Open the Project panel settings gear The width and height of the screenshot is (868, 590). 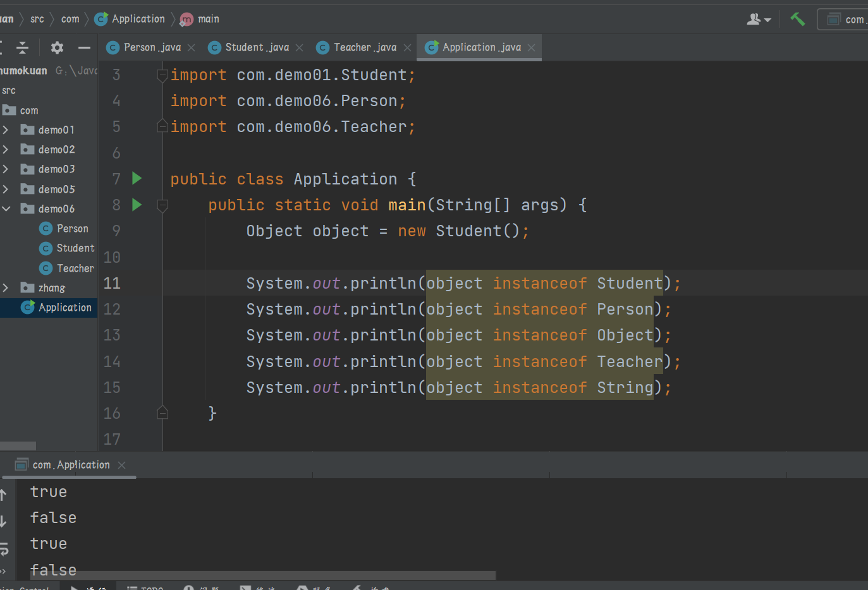[x=57, y=47]
